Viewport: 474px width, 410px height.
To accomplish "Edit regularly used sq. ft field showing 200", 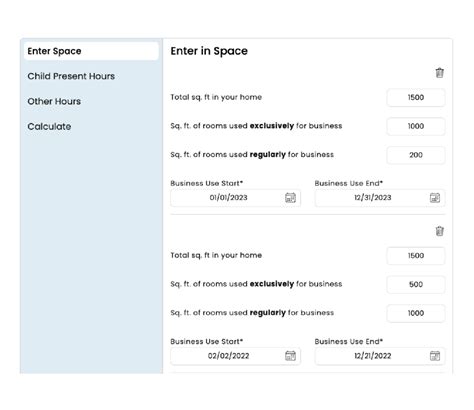I will point(416,155).
